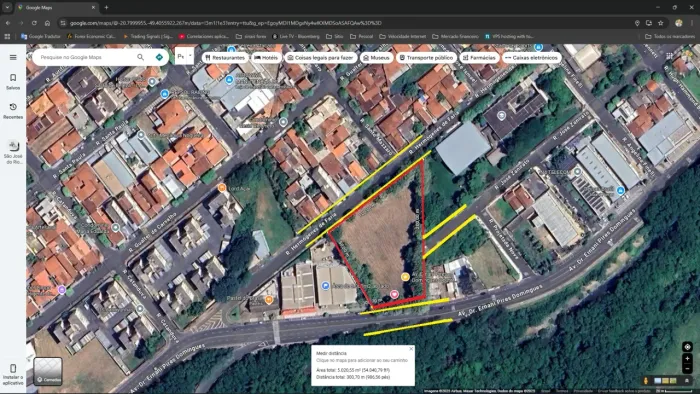Image resolution: width=700 pixels, height=394 pixels.
Task: Bookmark page with star icon
Action: [x=661, y=23]
